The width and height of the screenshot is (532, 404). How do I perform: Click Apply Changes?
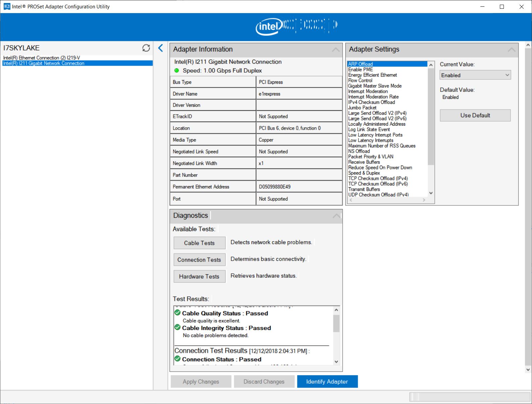pyautogui.click(x=201, y=382)
